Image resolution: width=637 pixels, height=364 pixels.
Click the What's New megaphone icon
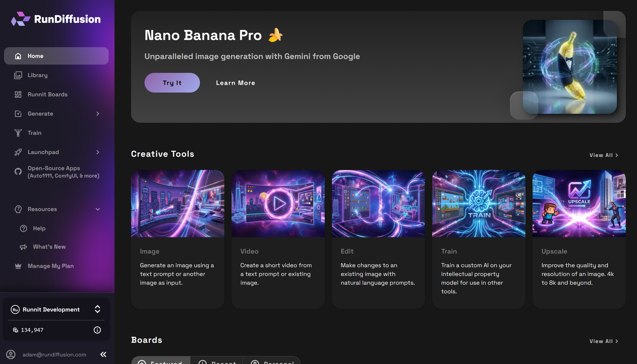tap(24, 247)
